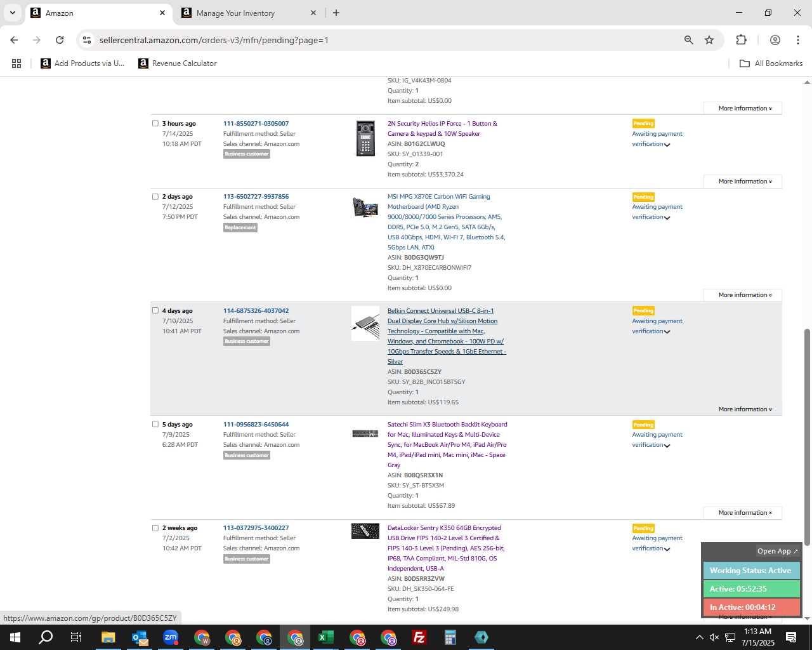Image resolution: width=812 pixels, height=650 pixels.
Task: Open the Chrome profile icon
Action: click(775, 40)
